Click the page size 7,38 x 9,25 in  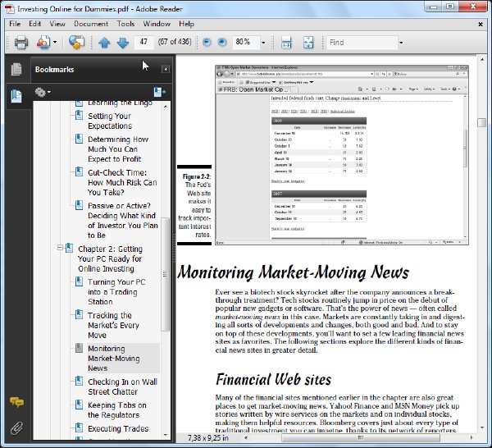207,437
